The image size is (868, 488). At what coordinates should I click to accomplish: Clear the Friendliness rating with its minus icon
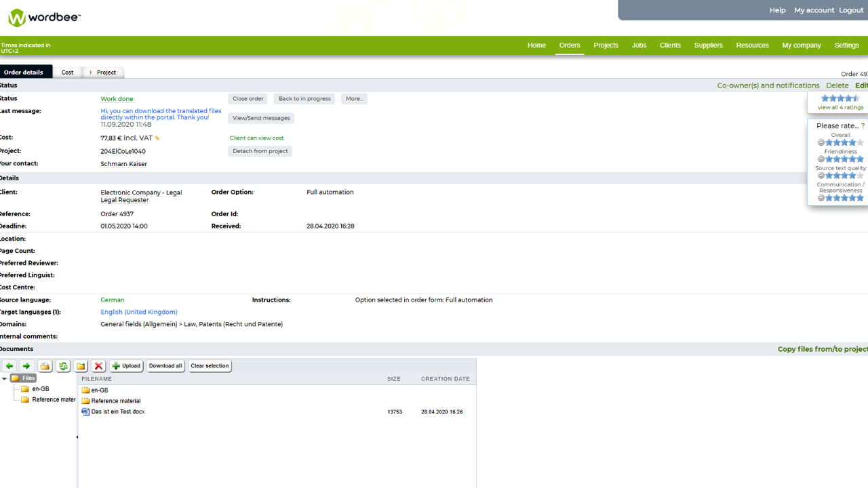(821, 159)
